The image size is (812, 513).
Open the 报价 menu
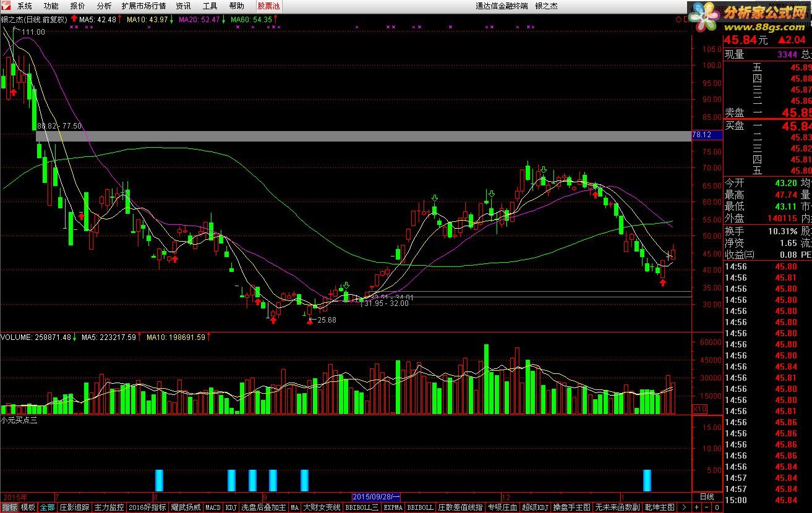click(x=78, y=6)
